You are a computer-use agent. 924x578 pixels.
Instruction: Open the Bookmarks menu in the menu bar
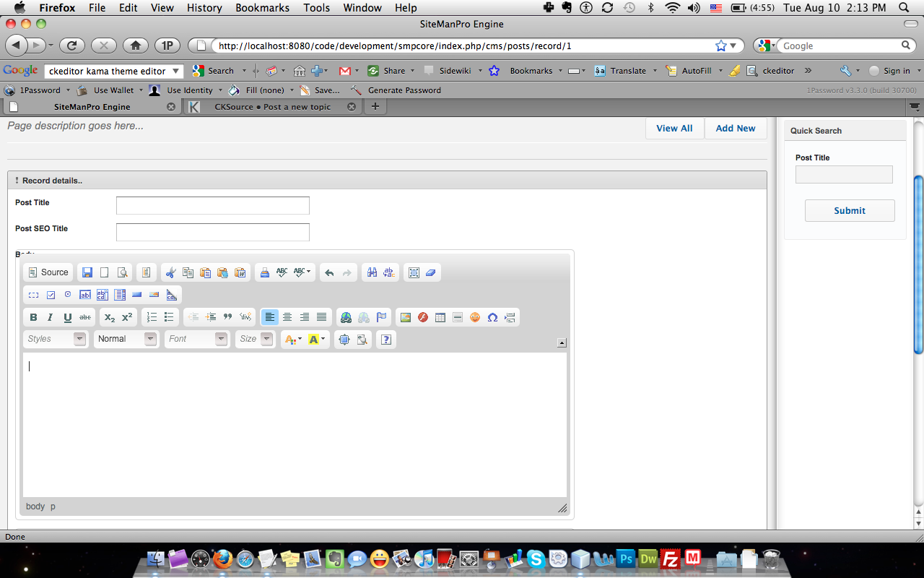pyautogui.click(x=262, y=8)
